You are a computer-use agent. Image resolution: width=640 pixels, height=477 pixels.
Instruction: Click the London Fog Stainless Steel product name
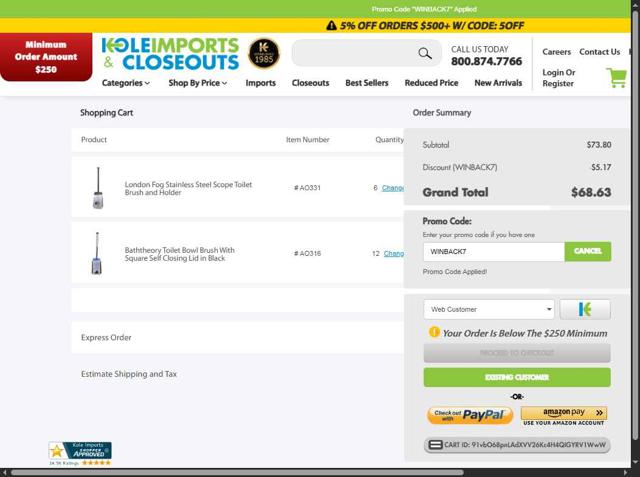tap(188, 188)
